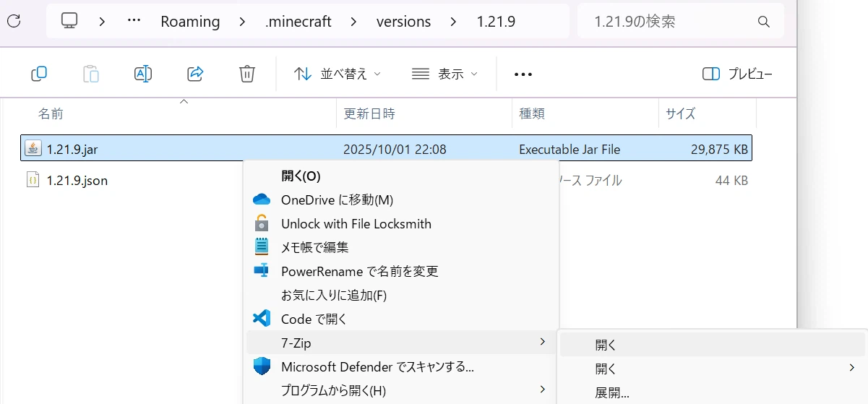Click the PowerRename icon in menu
The width and height of the screenshot is (868, 404).
(x=262, y=270)
